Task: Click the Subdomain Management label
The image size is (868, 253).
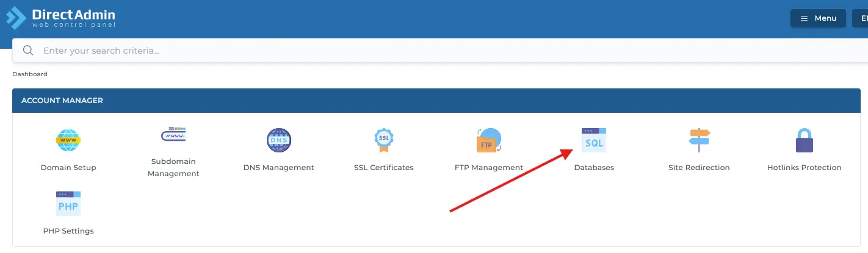Action: click(x=173, y=168)
